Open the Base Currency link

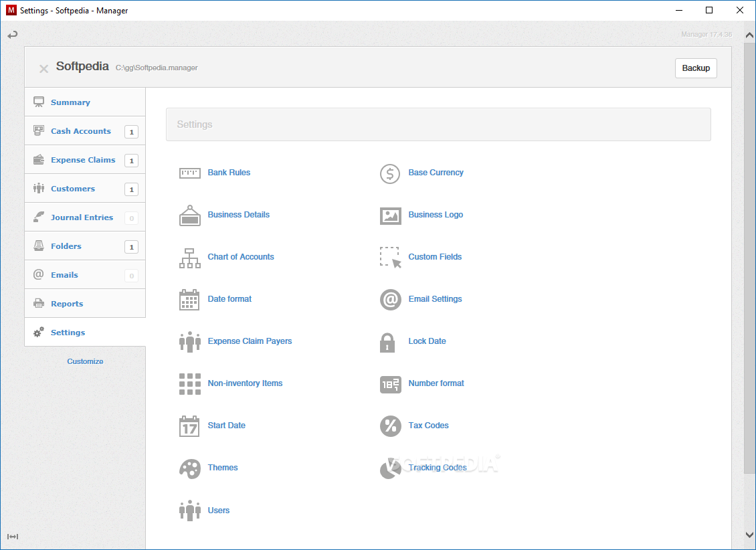pyautogui.click(x=436, y=173)
